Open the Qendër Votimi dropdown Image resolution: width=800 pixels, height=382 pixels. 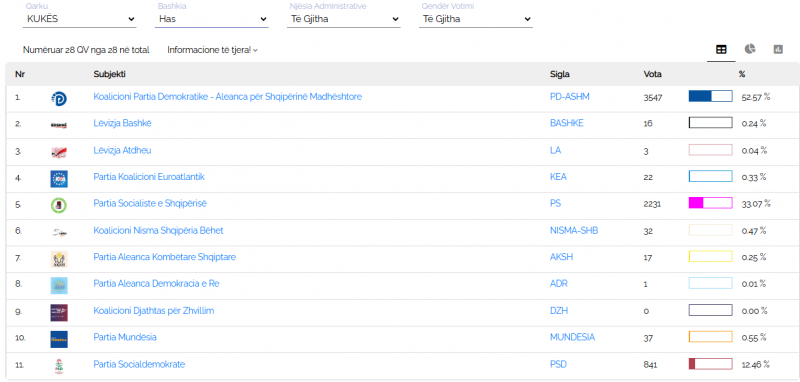[476, 19]
